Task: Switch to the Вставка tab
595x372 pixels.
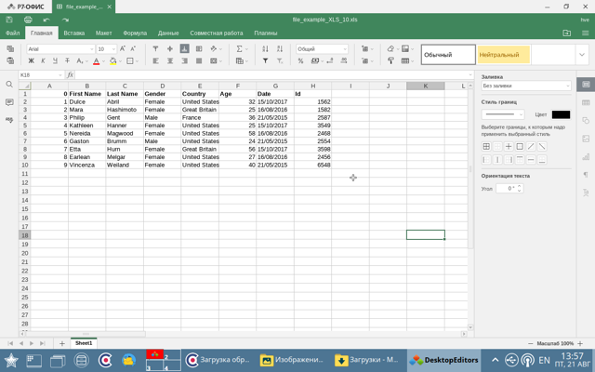Action: point(74,33)
